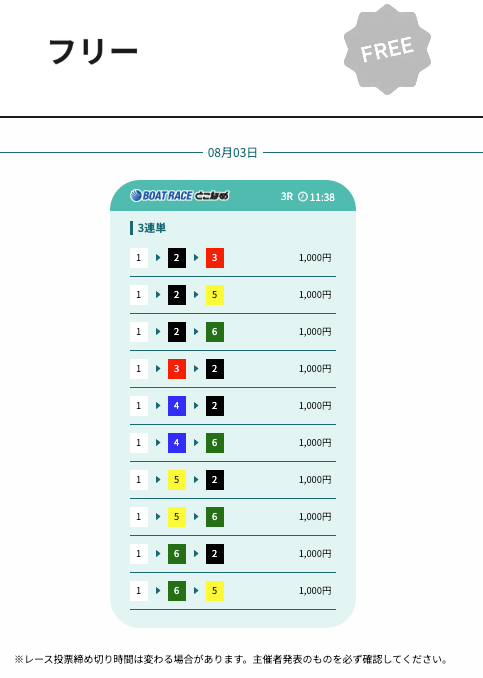Image resolution: width=483 pixels, height=678 pixels.
Task: Click blue 4 in the 1-4-2 row
Action: click(177, 406)
